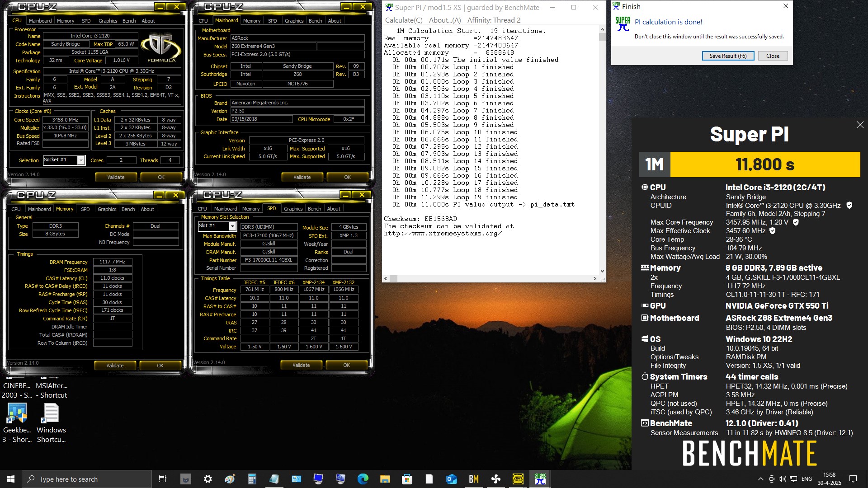868x488 pixels.
Task: Click Close button in Finish dialog
Action: pyautogui.click(x=773, y=56)
